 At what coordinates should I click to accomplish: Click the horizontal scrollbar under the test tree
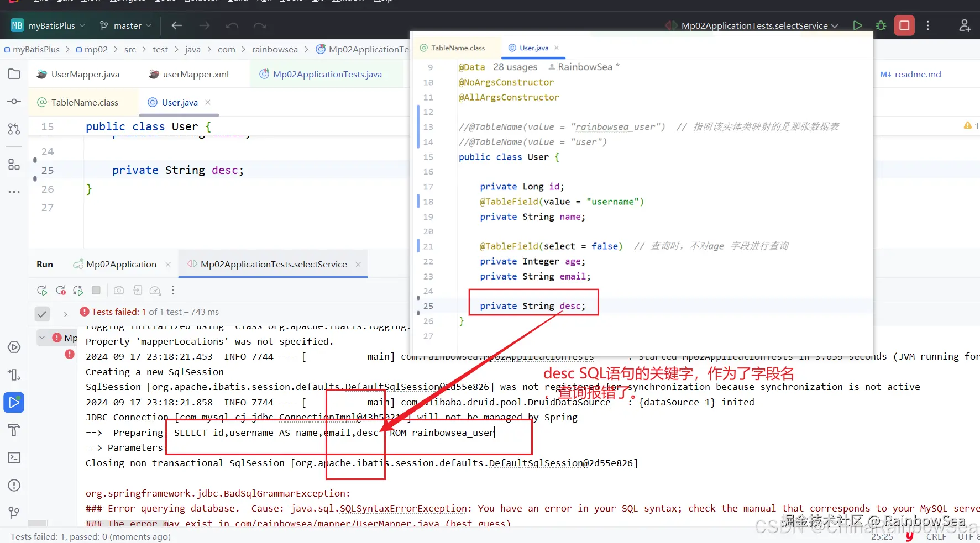coord(38,523)
